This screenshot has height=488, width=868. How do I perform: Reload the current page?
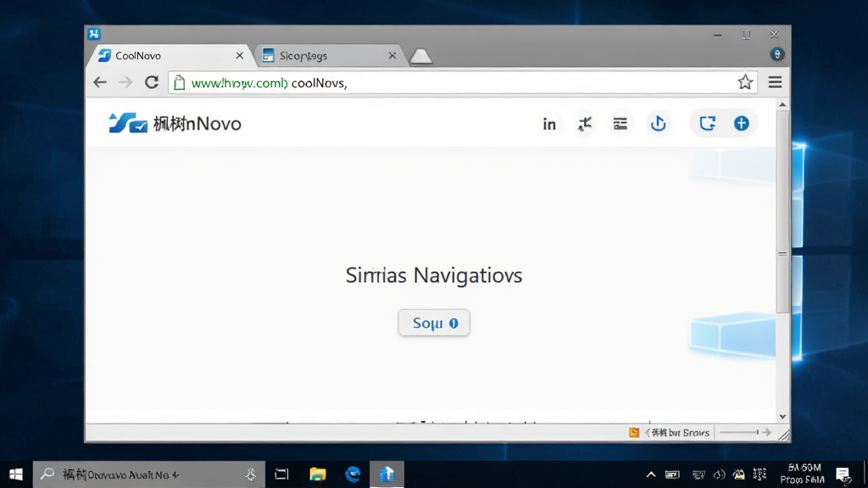(x=152, y=82)
